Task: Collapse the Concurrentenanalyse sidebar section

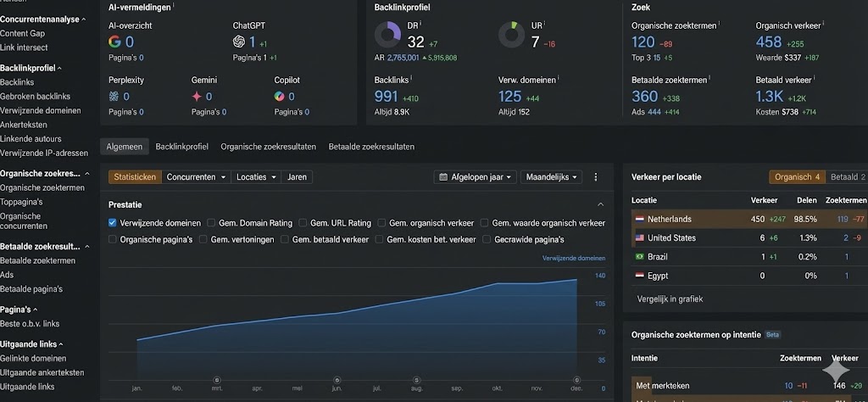Action: (x=84, y=20)
